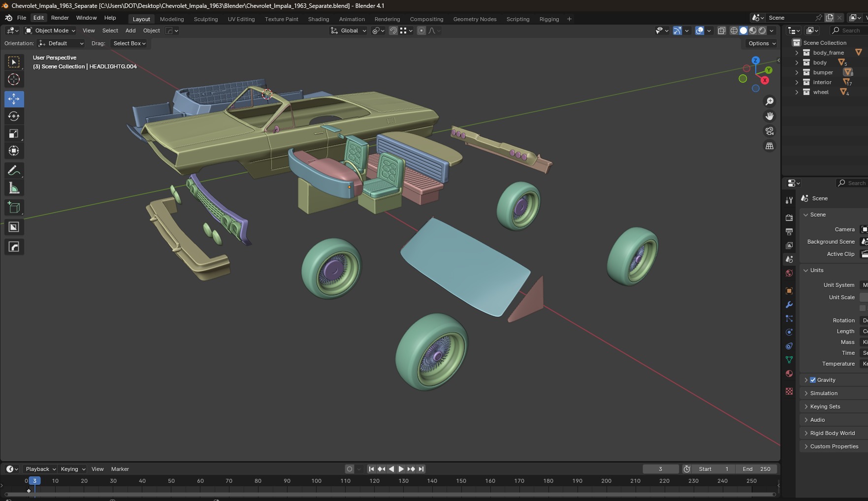868x501 pixels.
Task: Open the Select Box drag dropdown
Action: coord(129,43)
